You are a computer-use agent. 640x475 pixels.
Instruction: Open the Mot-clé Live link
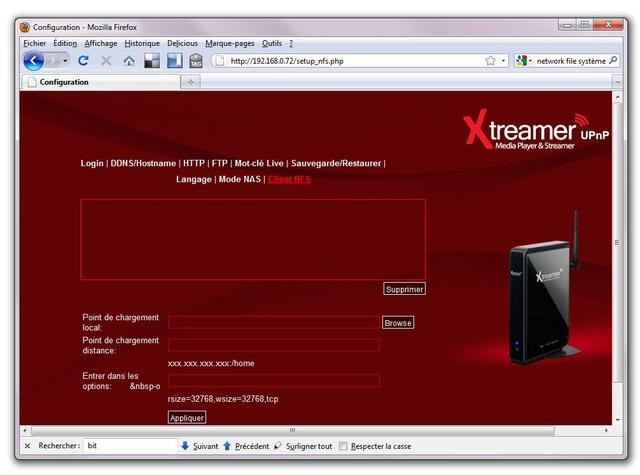pos(259,163)
